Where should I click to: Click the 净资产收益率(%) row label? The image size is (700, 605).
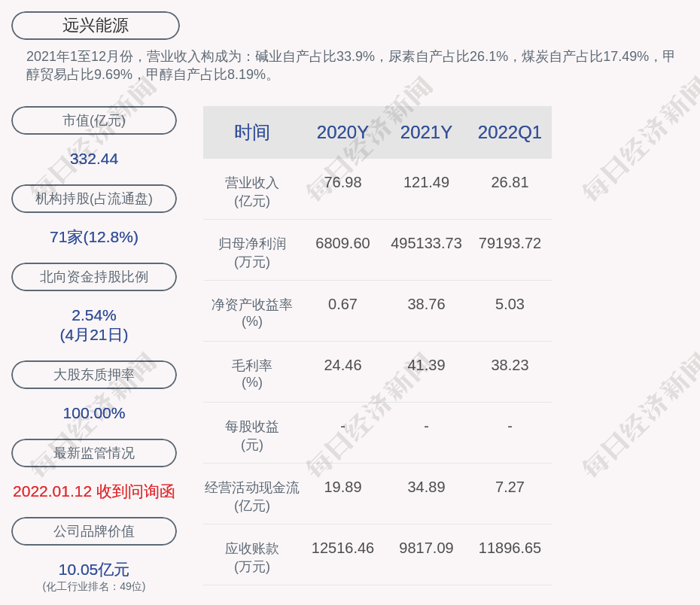pyautogui.click(x=252, y=313)
